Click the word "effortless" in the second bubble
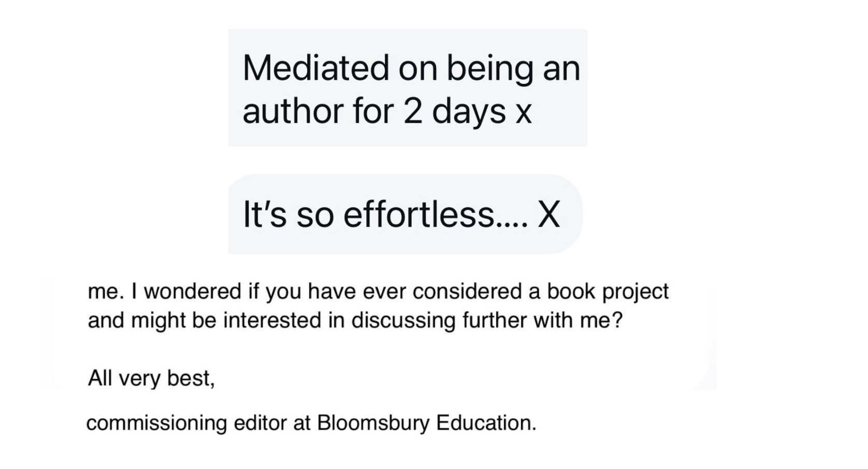The height and width of the screenshot is (469, 868). (x=419, y=214)
